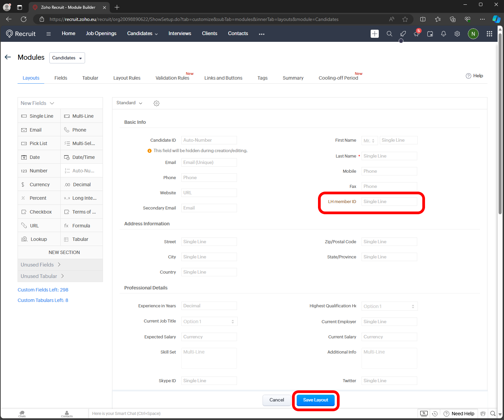Open Chats in the bottom bar

coord(22,414)
